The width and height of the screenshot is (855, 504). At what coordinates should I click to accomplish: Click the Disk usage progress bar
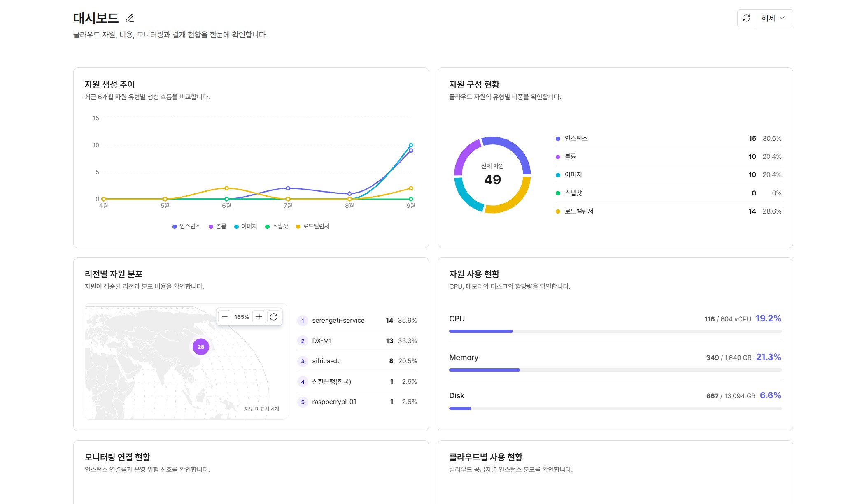(615, 409)
